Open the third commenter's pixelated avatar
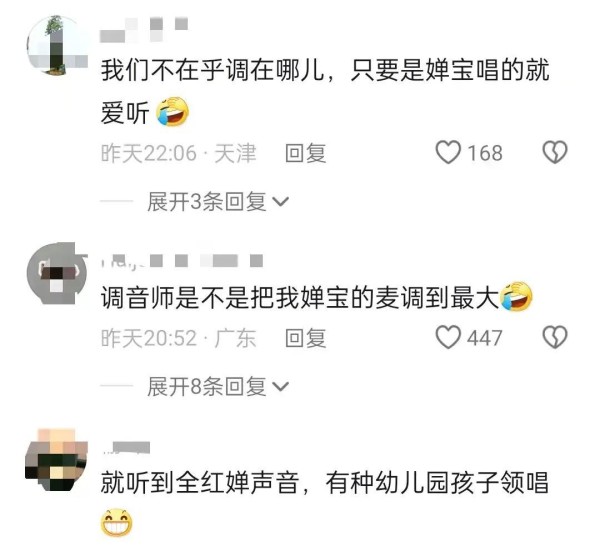This screenshot has width=600, height=546. pyautogui.click(x=56, y=460)
